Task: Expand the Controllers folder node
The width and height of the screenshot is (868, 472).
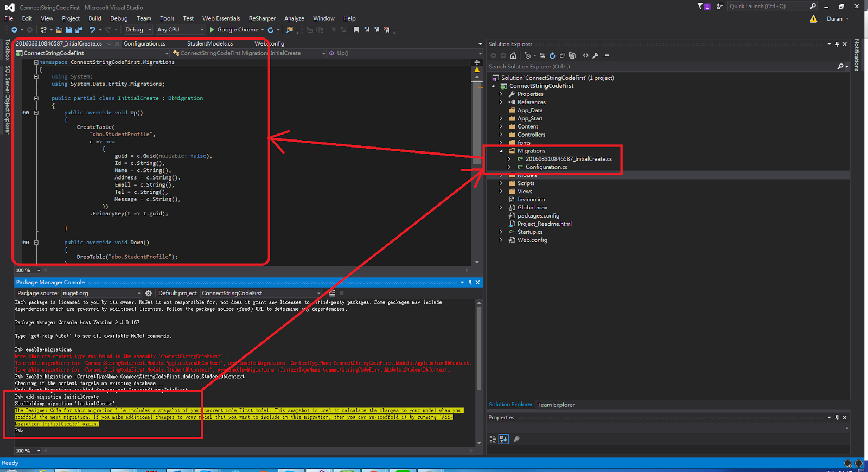Action: 501,135
